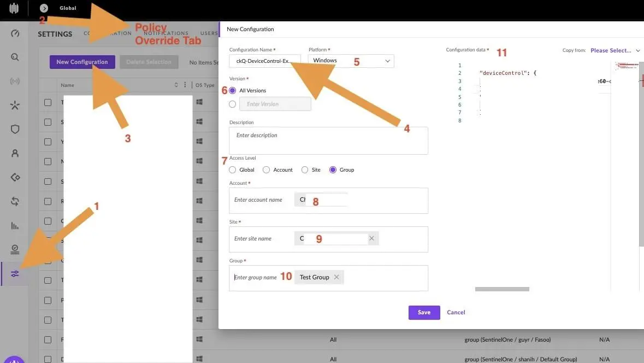Save the new configuration
The image size is (644, 363).
point(424,313)
